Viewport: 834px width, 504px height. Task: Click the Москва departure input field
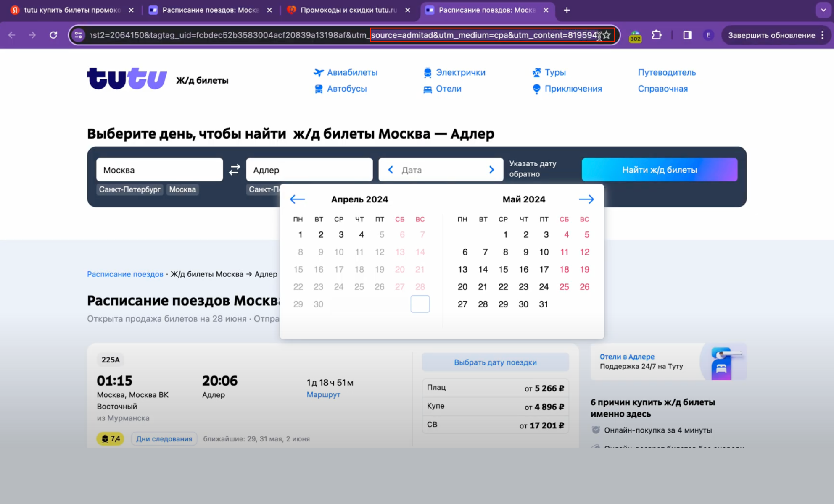(159, 170)
